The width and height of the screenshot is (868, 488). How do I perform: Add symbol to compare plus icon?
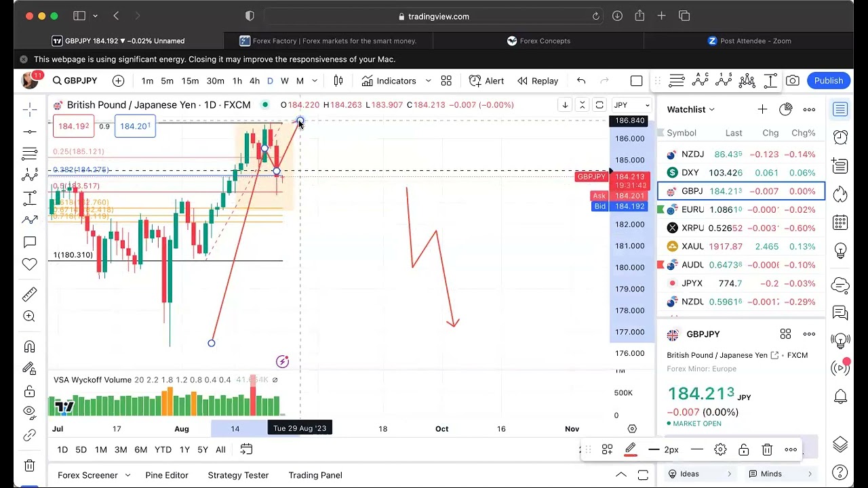(x=118, y=81)
